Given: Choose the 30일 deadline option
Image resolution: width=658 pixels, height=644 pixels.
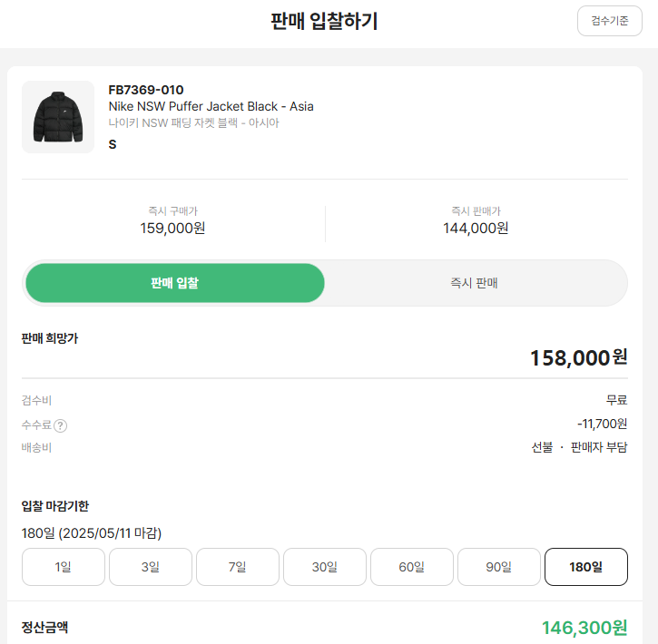Looking at the screenshot, I should tap(325, 567).
